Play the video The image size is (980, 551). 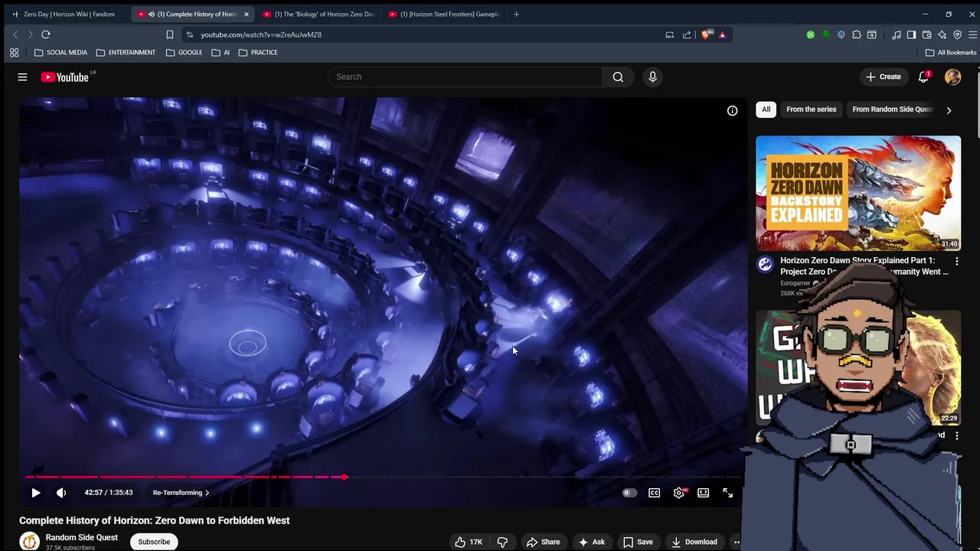tap(35, 493)
